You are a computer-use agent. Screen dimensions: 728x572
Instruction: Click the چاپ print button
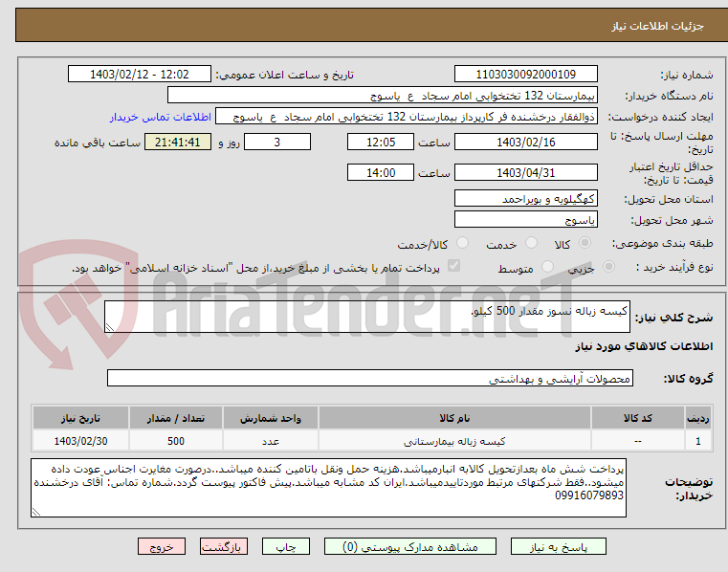tap(285, 546)
